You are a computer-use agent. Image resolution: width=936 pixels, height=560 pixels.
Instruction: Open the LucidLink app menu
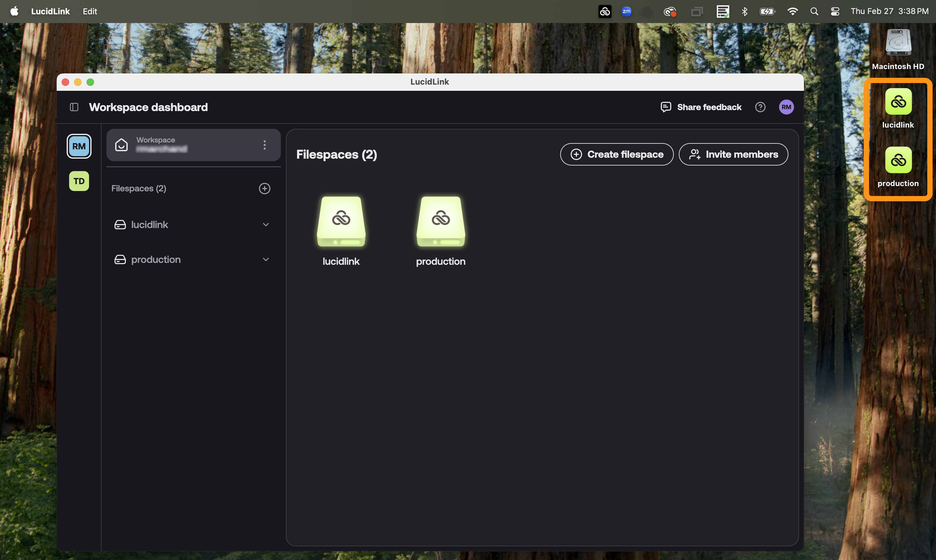(x=50, y=11)
